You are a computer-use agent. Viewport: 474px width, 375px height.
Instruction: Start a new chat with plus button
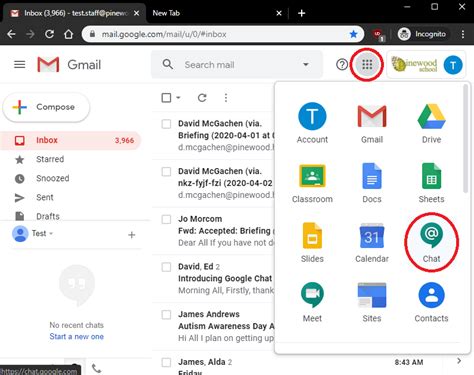tap(132, 235)
